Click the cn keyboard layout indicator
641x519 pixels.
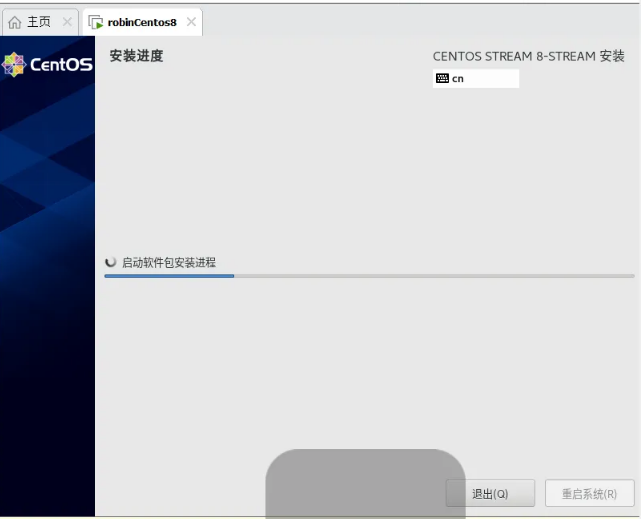coord(476,78)
